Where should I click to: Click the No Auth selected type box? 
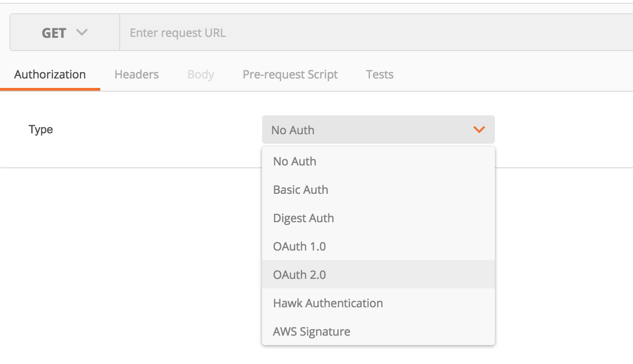click(x=369, y=130)
